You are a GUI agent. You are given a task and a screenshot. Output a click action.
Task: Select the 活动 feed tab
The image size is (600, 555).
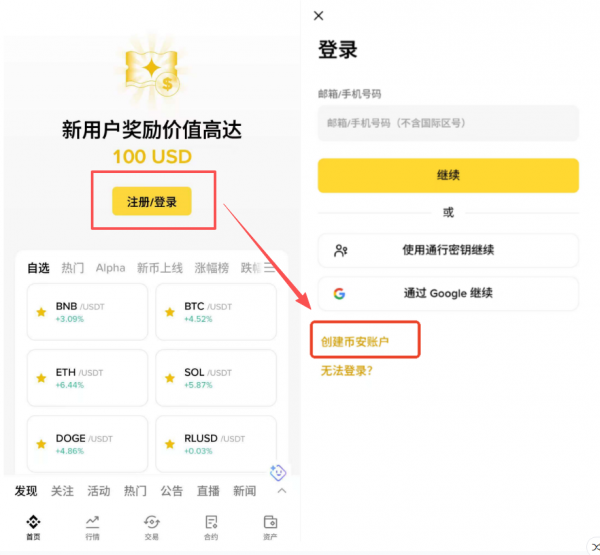[x=99, y=491]
